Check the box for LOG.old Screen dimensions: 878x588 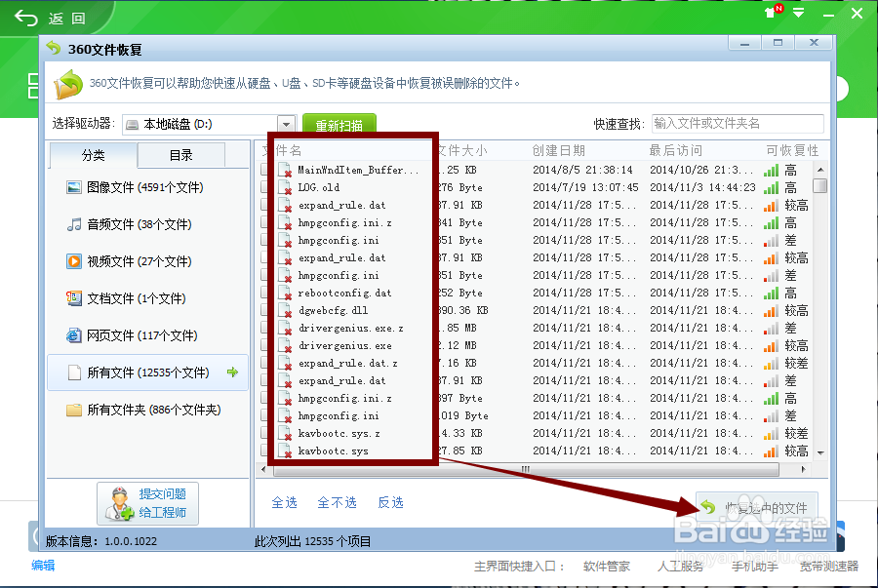(263, 187)
